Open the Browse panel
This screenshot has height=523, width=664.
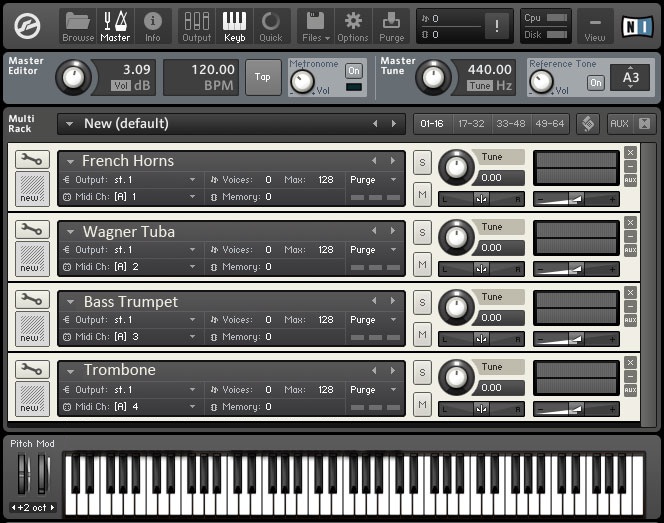pos(78,26)
